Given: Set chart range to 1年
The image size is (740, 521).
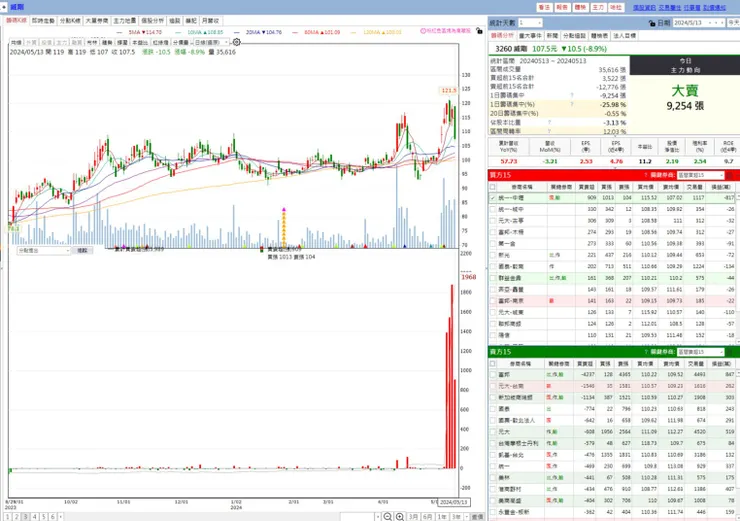Looking at the screenshot, I should pos(442,517).
